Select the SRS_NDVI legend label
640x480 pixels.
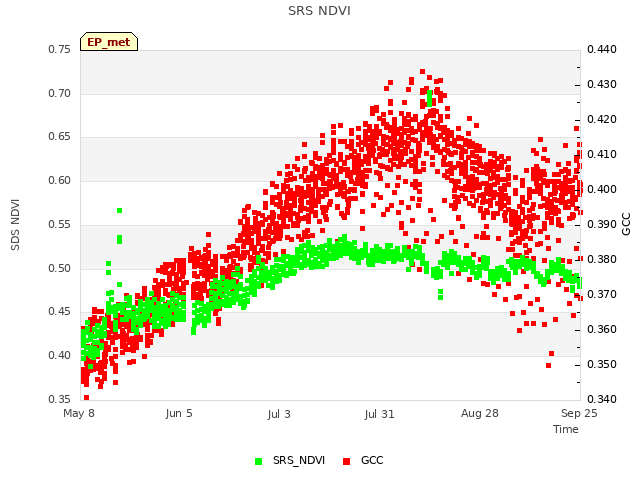(x=299, y=460)
